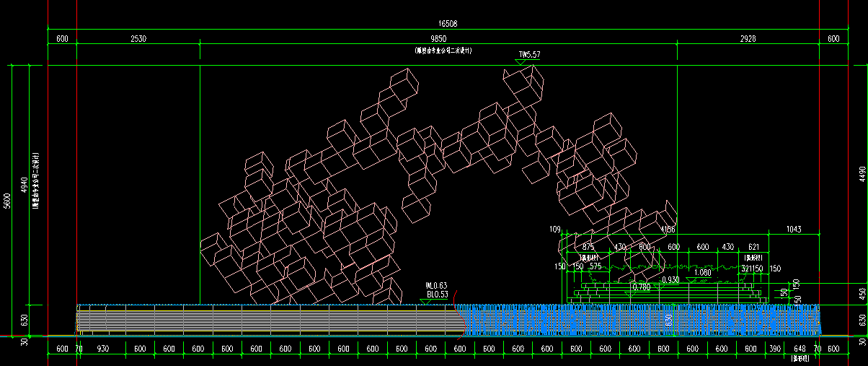Image resolution: width=868 pixels, height=366 pixels.
Task: Click the 1043 dimension value
Action: coord(794,230)
